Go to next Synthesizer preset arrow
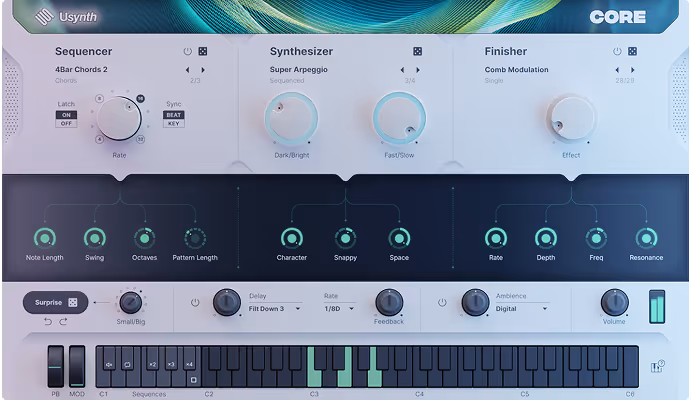 417,70
